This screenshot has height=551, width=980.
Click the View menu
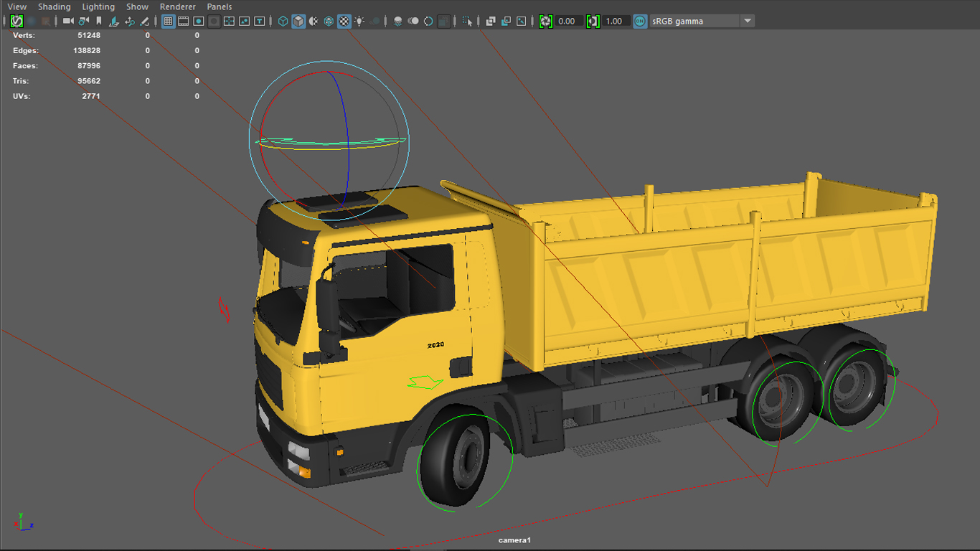pyautogui.click(x=17, y=7)
